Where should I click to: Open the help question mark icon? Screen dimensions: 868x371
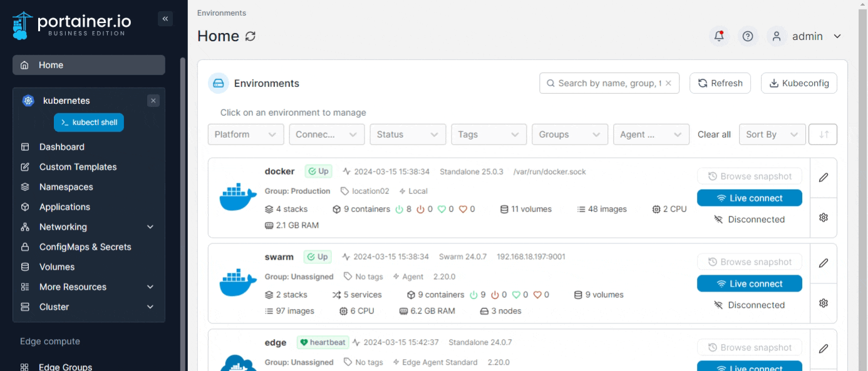tap(747, 36)
